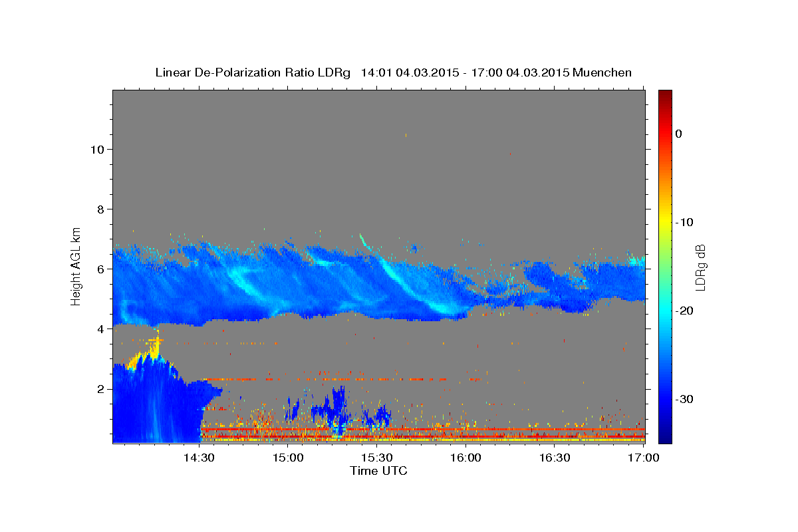Click the '17:00' time axis label
This screenshot has height=532, width=798.
[644, 458]
